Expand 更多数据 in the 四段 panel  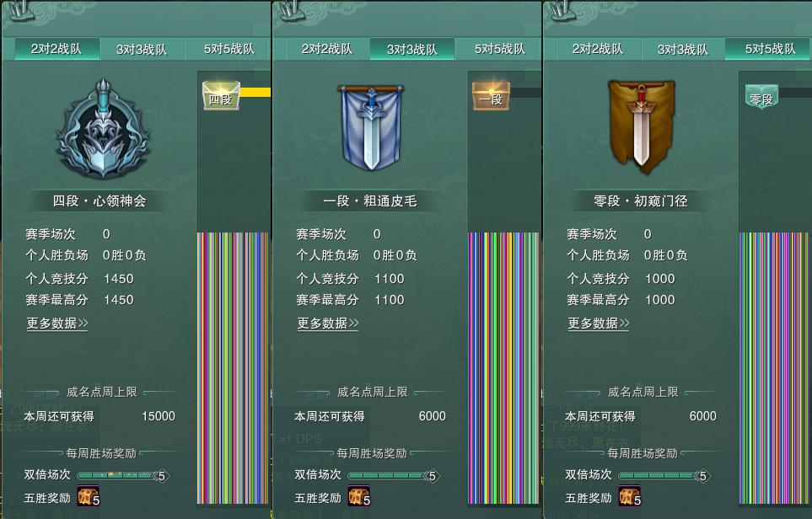click(x=57, y=324)
